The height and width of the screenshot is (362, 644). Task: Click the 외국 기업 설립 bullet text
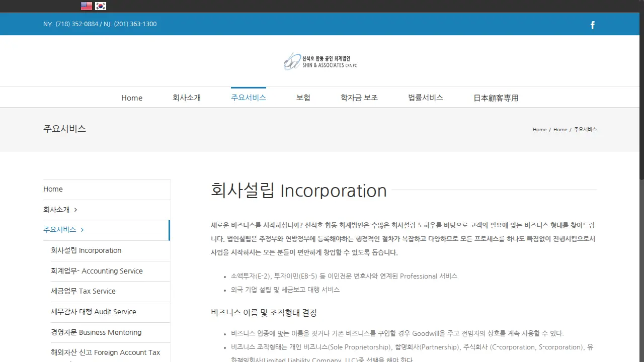285,290
